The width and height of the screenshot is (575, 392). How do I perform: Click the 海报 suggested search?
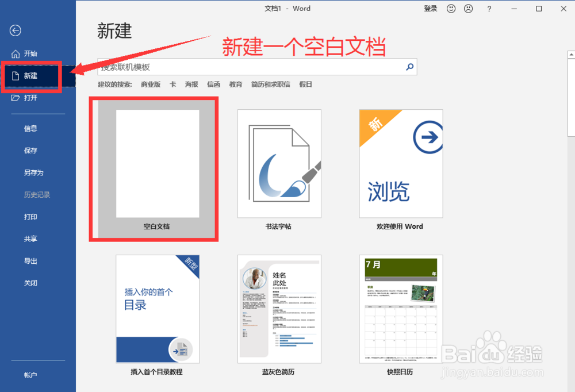pyautogui.click(x=191, y=84)
